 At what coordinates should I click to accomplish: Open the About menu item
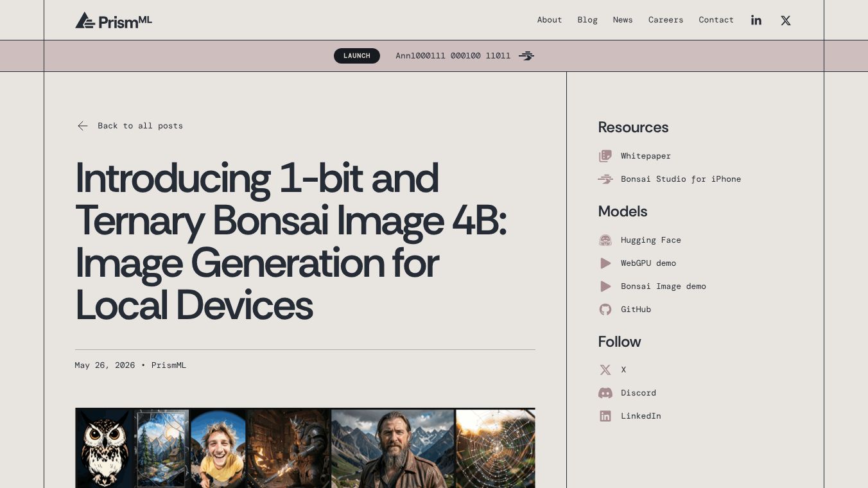550,20
